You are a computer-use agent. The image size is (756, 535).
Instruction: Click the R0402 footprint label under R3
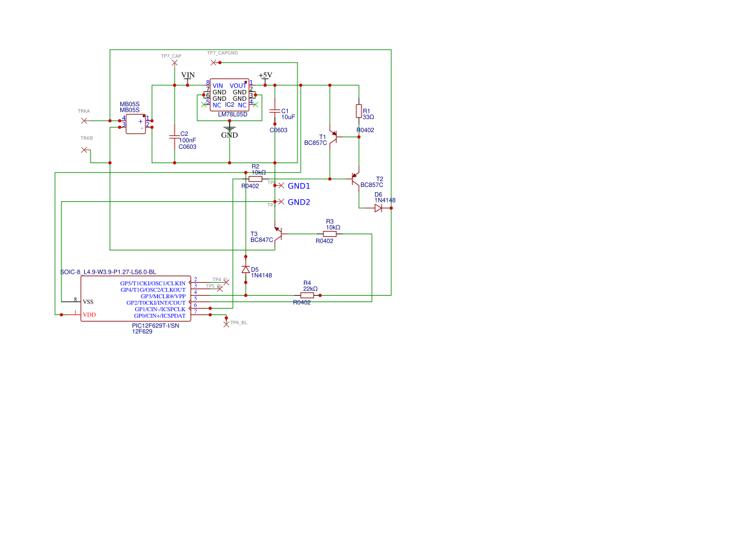[325, 241]
